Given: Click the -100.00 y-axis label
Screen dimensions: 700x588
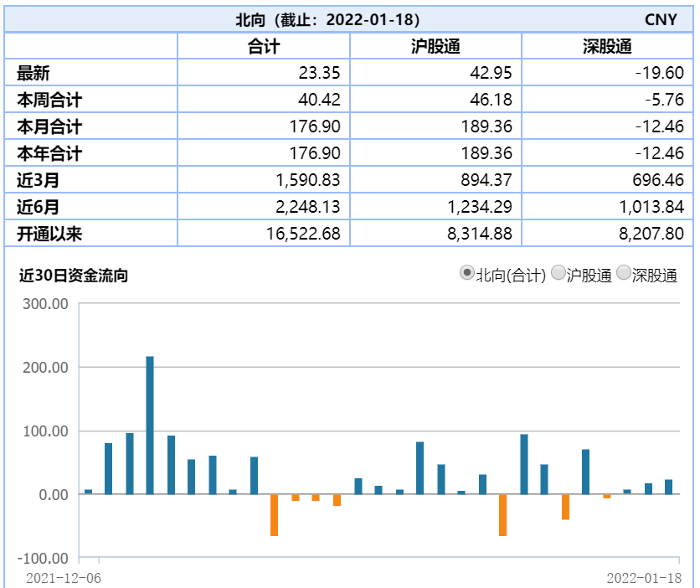Looking at the screenshot, I should point(43,559).
